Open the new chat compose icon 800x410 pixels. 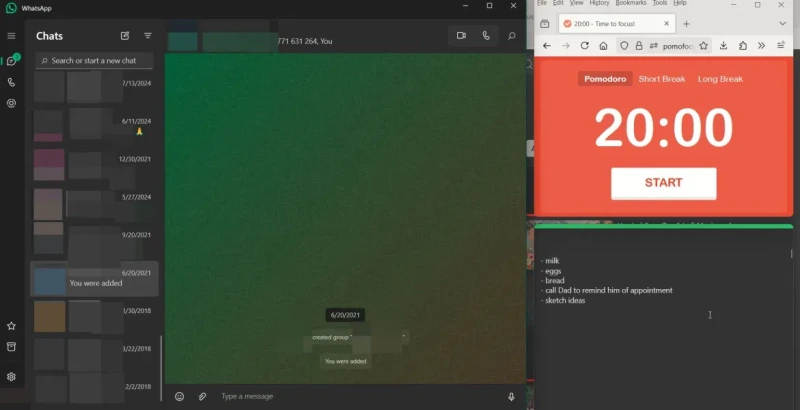[x=125, y=36]
